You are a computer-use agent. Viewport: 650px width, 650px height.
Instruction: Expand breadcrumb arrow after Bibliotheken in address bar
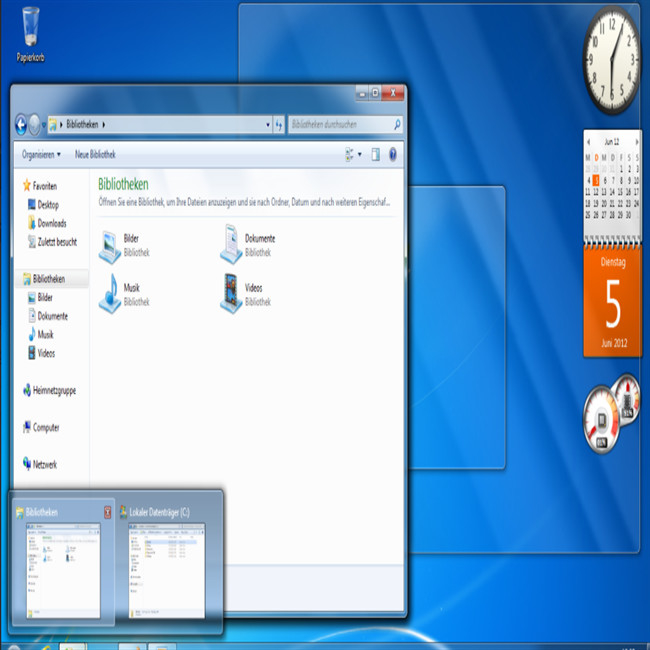104,124
